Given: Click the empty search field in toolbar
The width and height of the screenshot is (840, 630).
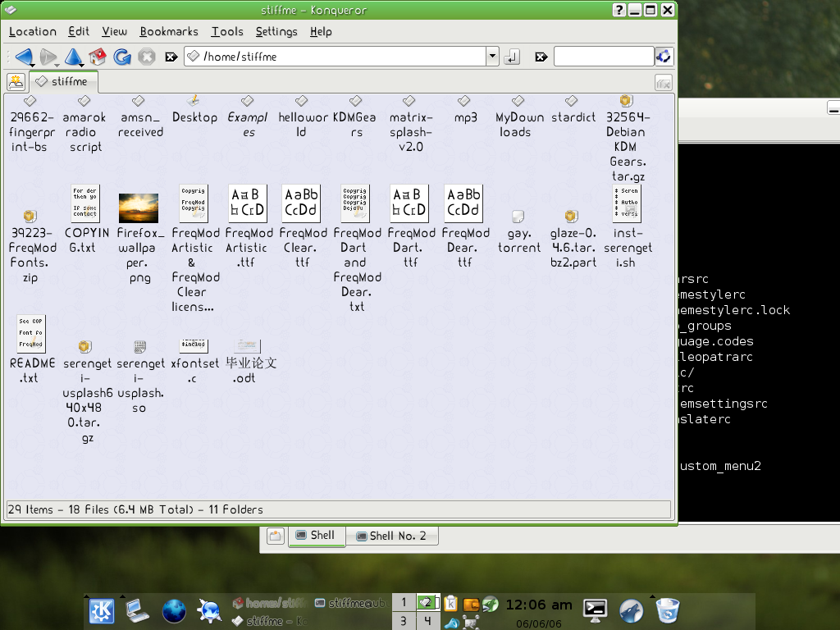Looking at the screenshot, I should pos(604,57).
